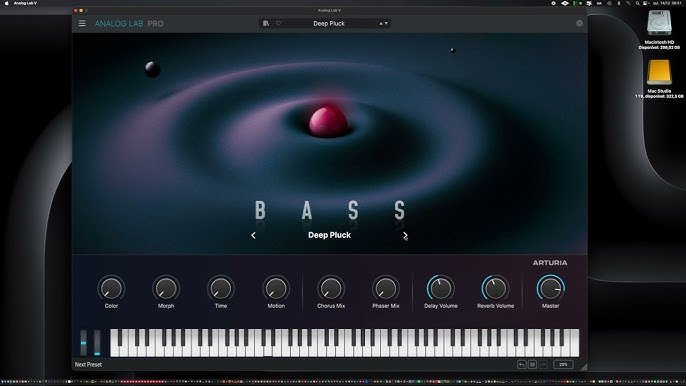Click the ANALOG LAB PRO logo
Viewport: 686px width, 386px height.
pos(129,24)
